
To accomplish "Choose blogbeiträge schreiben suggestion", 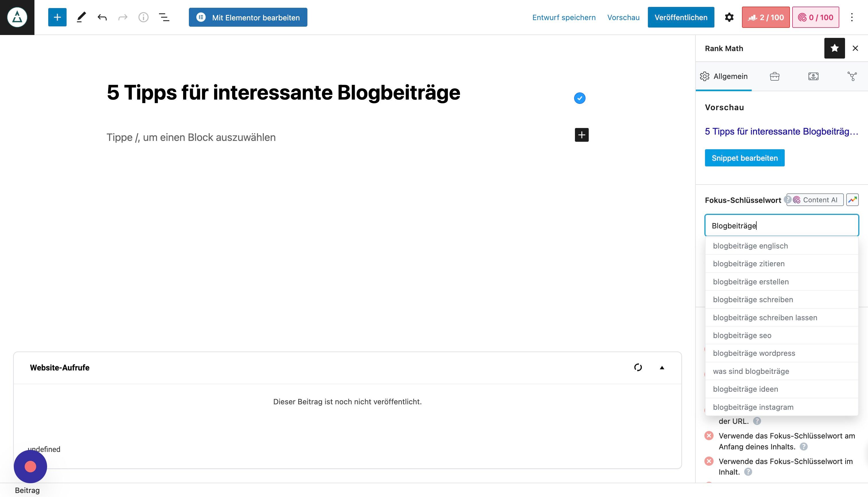I will click(x=782, y=299).
